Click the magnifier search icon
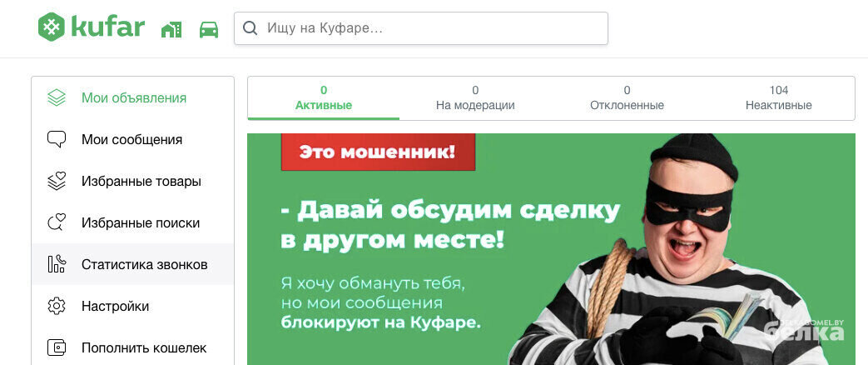Screen dimensions: 868x365 click(250, 28)
